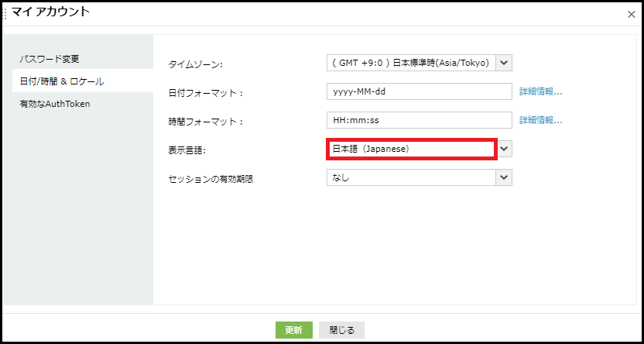Image resolution: width=644 pixels, height=344 pixels.
Task: Open the パスワード変更 section
Action: [50, 59]
